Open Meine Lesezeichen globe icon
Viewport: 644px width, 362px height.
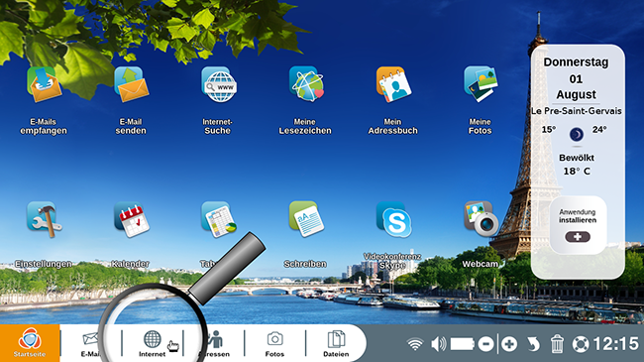pyautogui.click(x=306, y=84)
